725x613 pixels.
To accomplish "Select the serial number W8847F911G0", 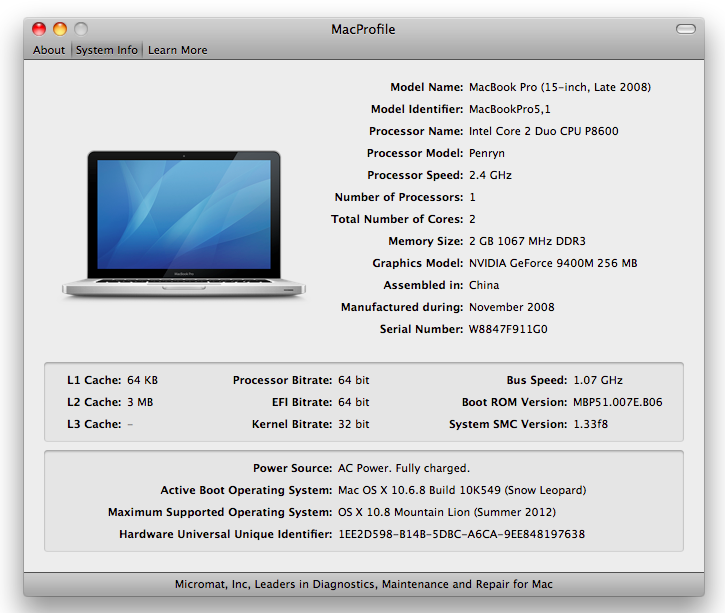I will [508, 329].
